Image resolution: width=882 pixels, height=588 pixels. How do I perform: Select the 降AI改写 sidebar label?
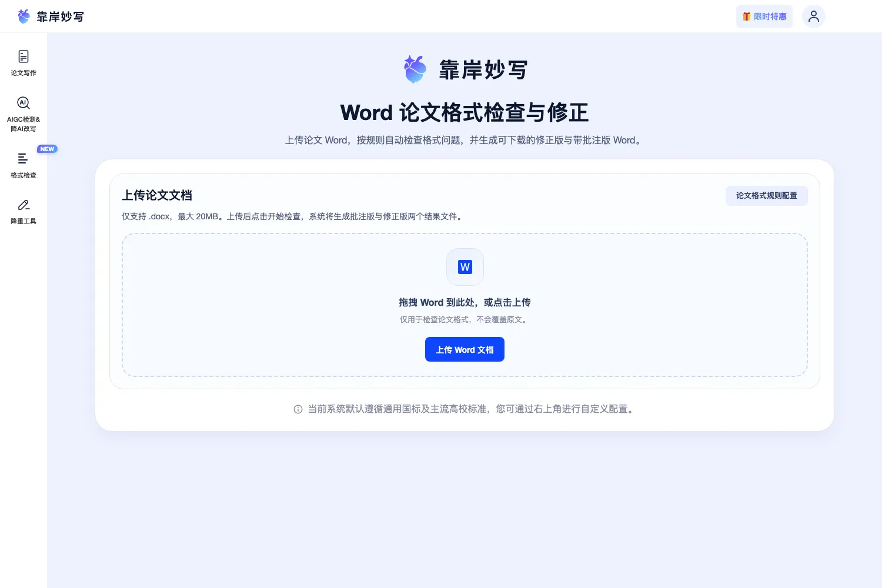click(x=24, y=129)
